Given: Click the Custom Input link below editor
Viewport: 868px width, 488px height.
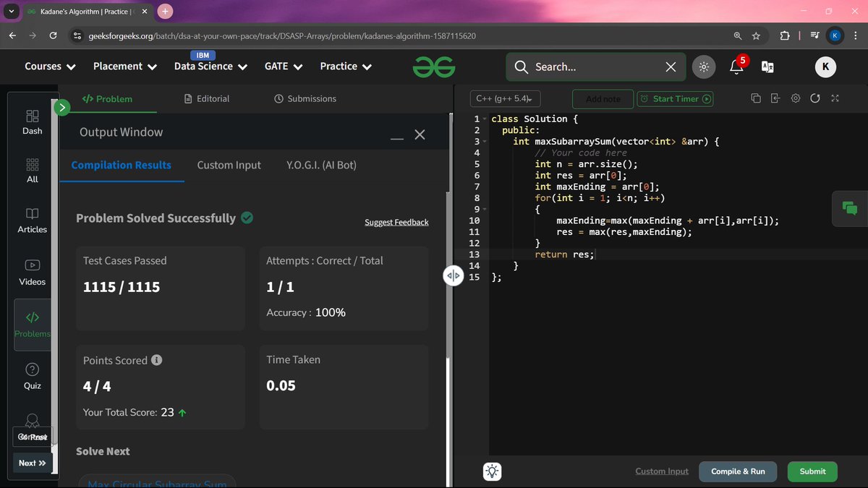Looking at the screenshot, I should click(x=662, y=471).
